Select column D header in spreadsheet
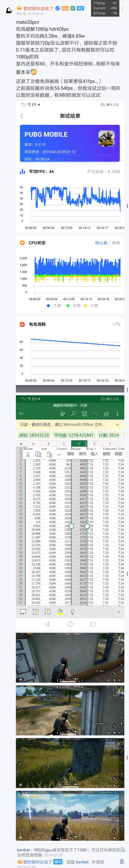 coord(79,443)
